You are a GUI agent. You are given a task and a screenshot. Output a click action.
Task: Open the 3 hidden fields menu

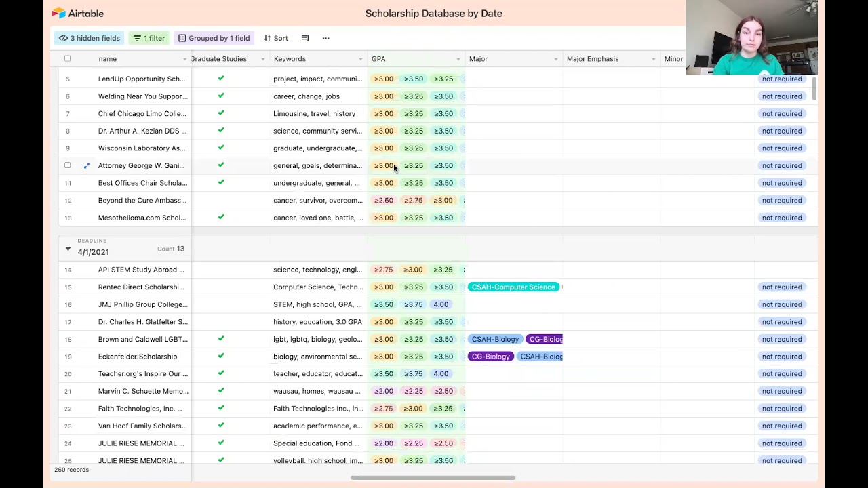[90, 38]
